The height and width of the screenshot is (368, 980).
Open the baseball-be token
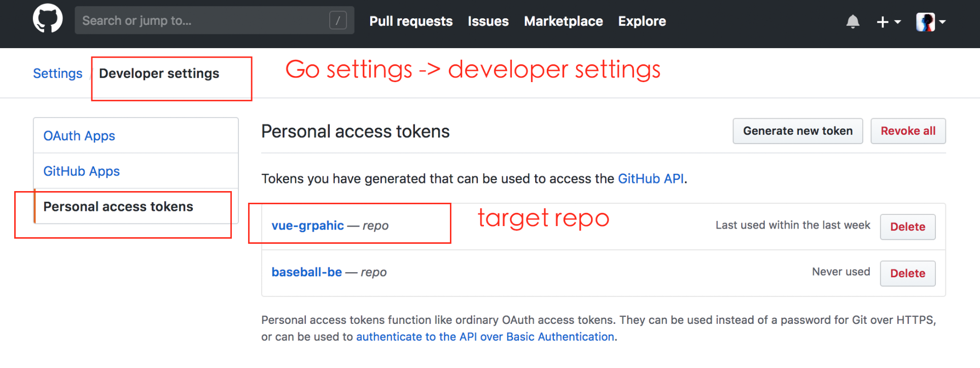(306, 272)
